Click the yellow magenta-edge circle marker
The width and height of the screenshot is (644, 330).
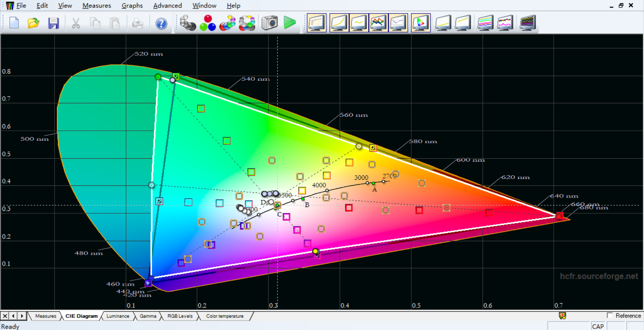click(315, 251)
